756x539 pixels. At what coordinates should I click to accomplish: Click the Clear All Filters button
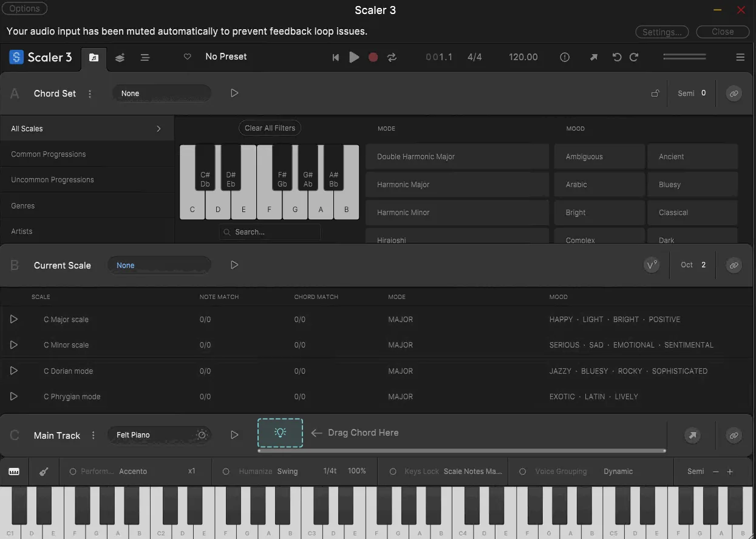click(270, 128)
